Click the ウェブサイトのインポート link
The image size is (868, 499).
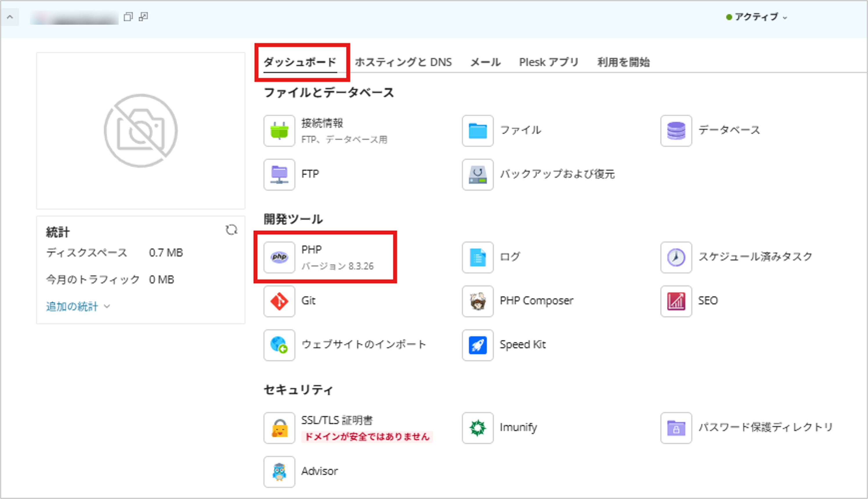pos(364,344)
